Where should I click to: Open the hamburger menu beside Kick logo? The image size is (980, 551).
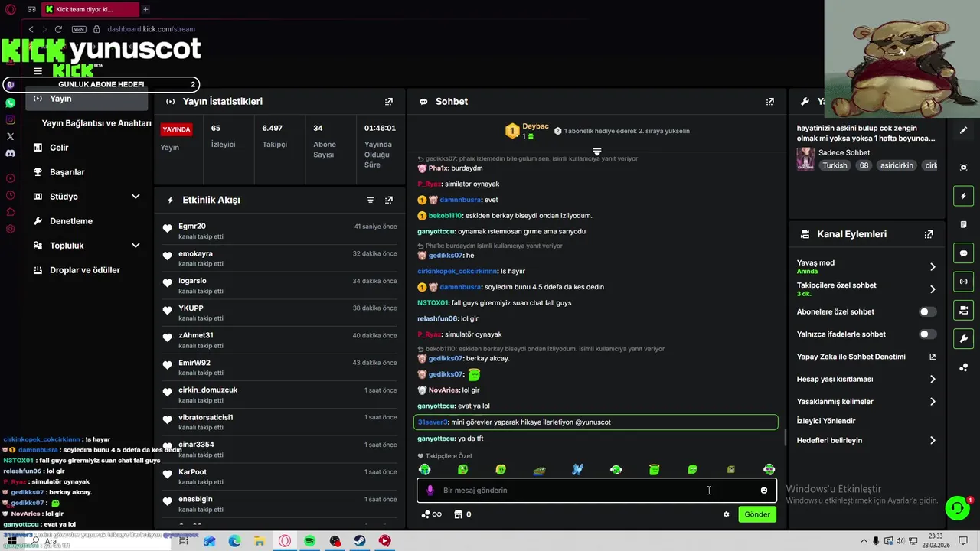(38, 71)
